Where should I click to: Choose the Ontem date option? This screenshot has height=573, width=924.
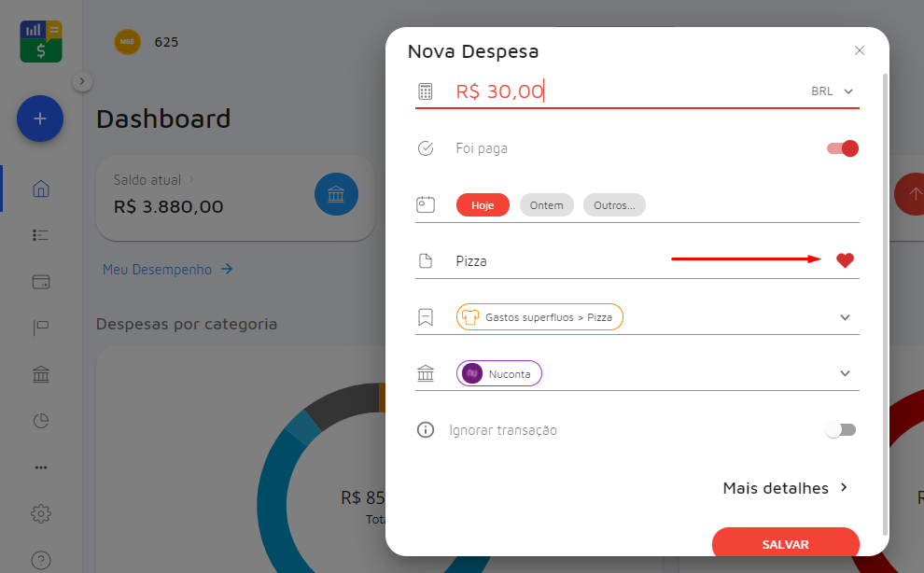(x=547, y=205)
